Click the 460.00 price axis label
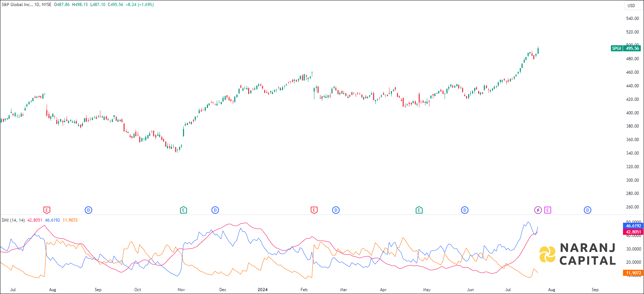 tap(633, 72)
